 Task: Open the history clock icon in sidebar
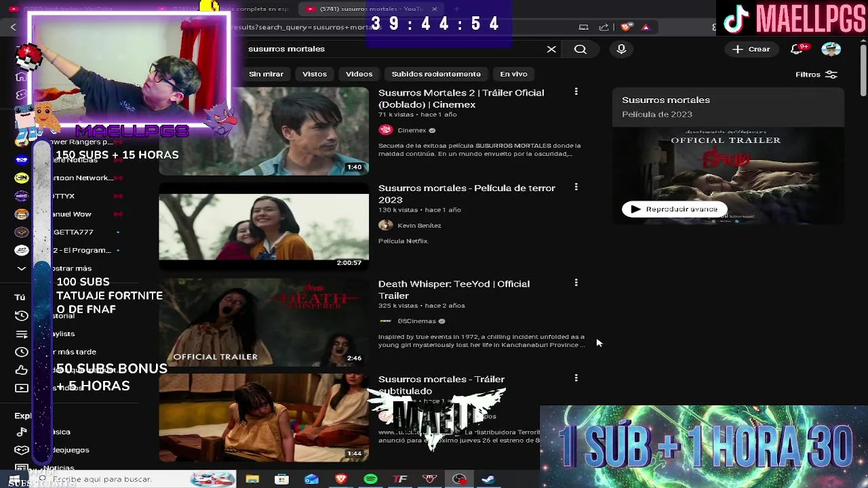pyautogui.click(x=22, y=316)
